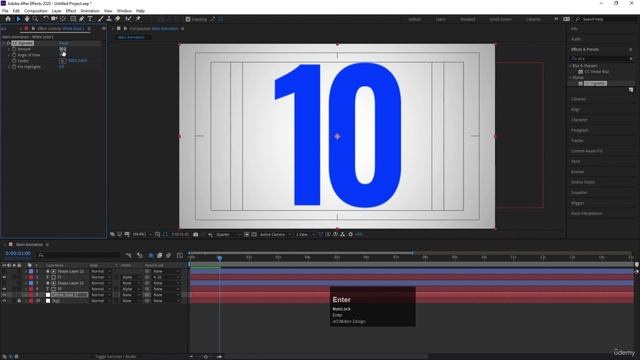Image resolution: width=640 pixels, height=360 pixels.
Task: Open the Composition menu
Action: (x=36, y=11)
